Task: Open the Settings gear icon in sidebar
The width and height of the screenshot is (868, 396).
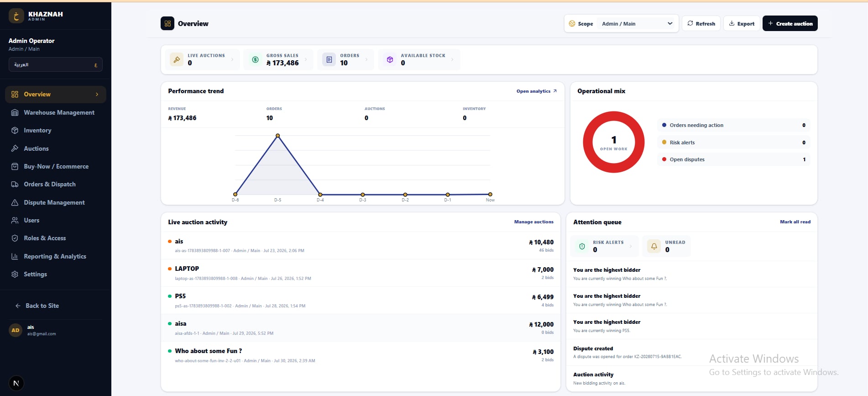Action: (15, 274)
